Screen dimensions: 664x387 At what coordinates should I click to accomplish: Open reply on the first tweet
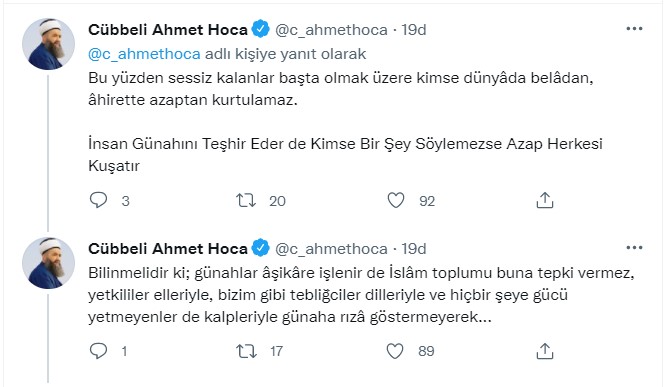click(x=99, y=200)
